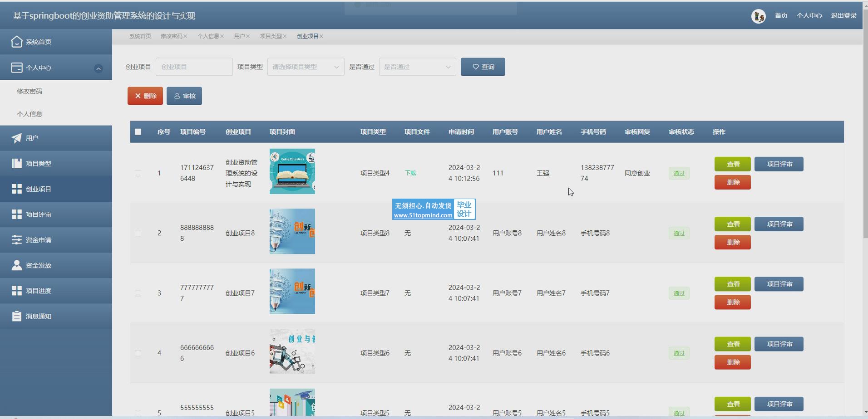This screenshot has width=868, height=419.
Task: Click the grid icon beside 创业项目
Action: [17, 189]
